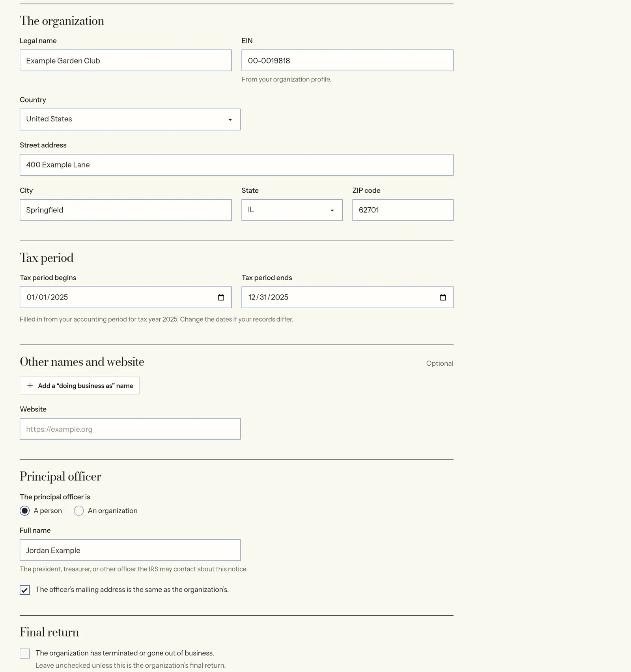The width and height of the screenshot is (631, 672).
Task: Select the An organization radio option
Action: (79, 511)
